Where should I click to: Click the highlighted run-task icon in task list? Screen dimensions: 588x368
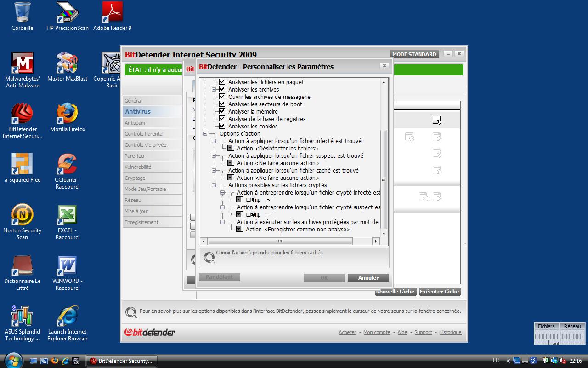tap(437, 121)
